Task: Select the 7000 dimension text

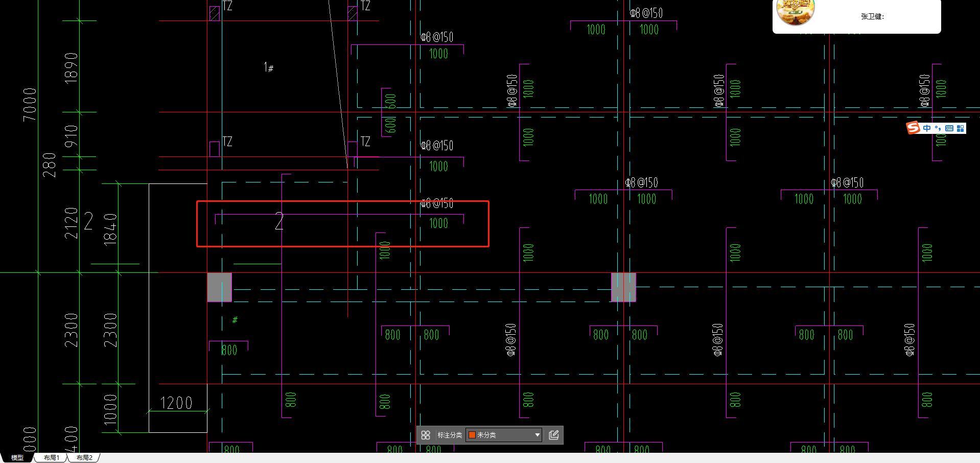Action: (x=30, y=104)
